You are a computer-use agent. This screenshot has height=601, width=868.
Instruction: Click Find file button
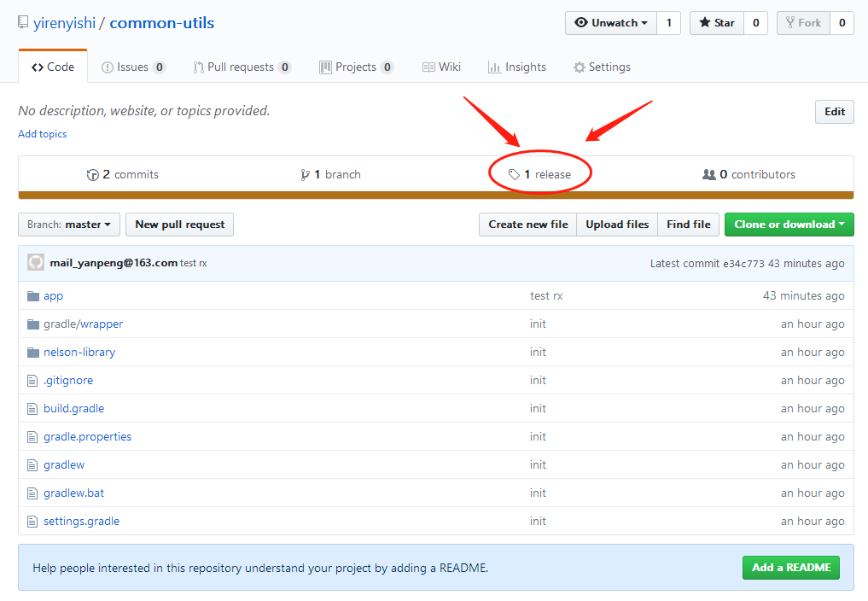pos(689,225)
